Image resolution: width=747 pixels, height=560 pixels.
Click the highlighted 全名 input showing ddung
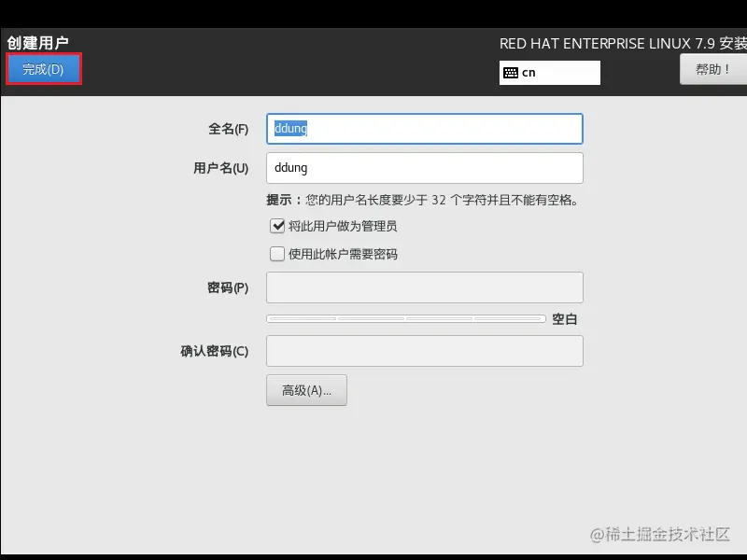click(425, 129)
